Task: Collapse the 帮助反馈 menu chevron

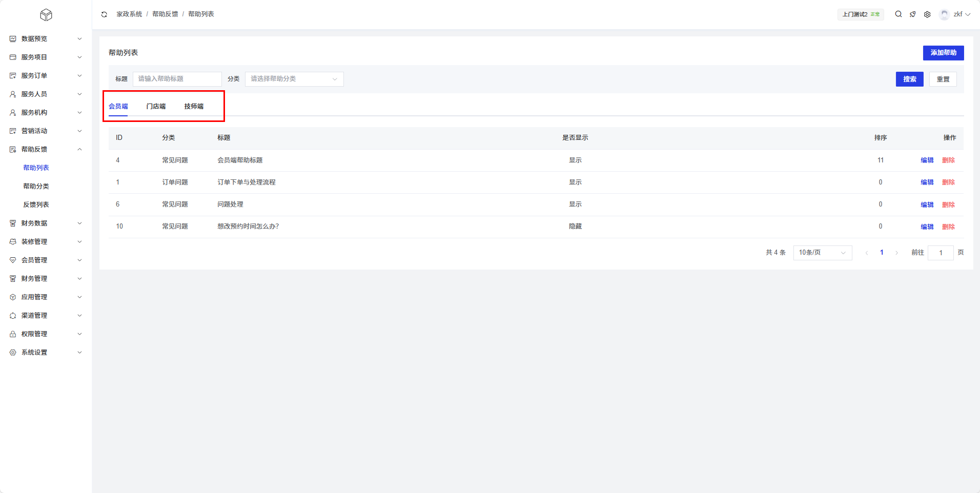Action: (x=79, y=150)
